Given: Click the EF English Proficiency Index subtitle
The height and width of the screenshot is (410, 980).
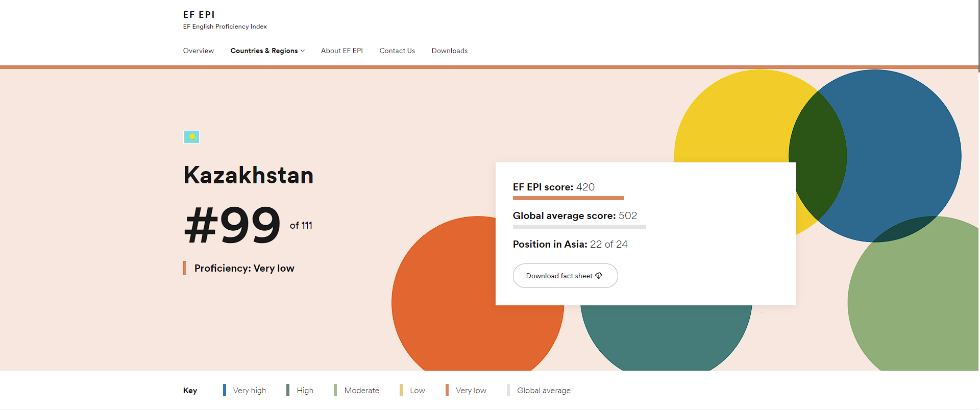Looking at the screenshot, I should pyautogui.click(x=225, y=27).
